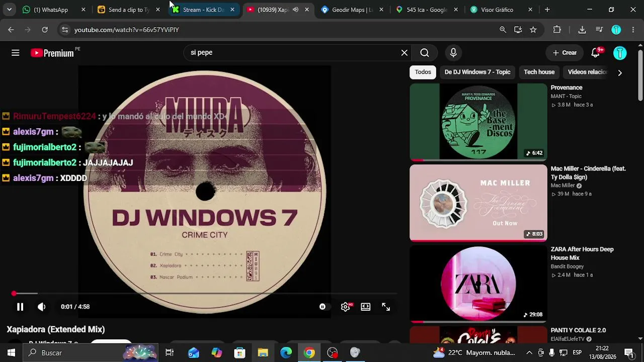644x362 pixels.
Task: Select the De DJ Windows 7 - Topic chip
Action: 477,72
